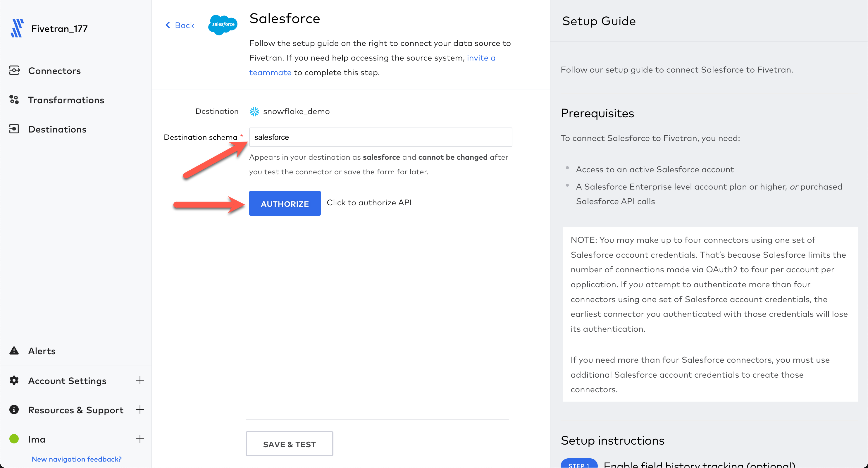The height and width of the screenshot is (468, 868).
Task: Go Back using the chevron link
Action: (180, 25)
